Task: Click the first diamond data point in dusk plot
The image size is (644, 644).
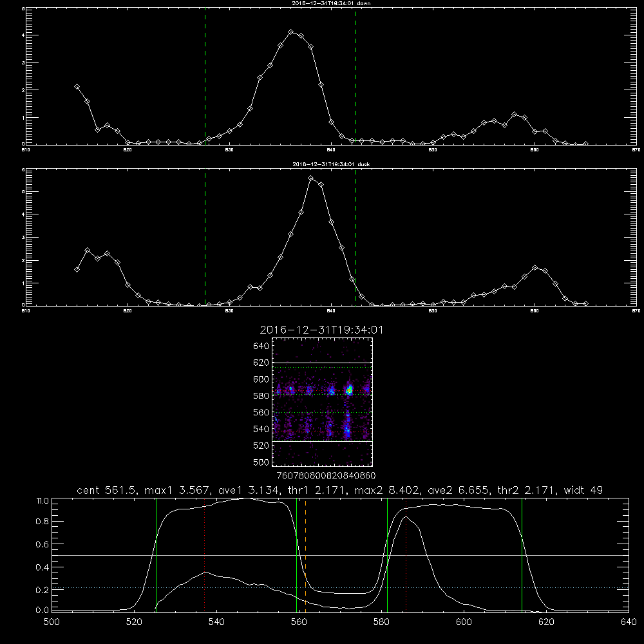Action: coord(77,269)
